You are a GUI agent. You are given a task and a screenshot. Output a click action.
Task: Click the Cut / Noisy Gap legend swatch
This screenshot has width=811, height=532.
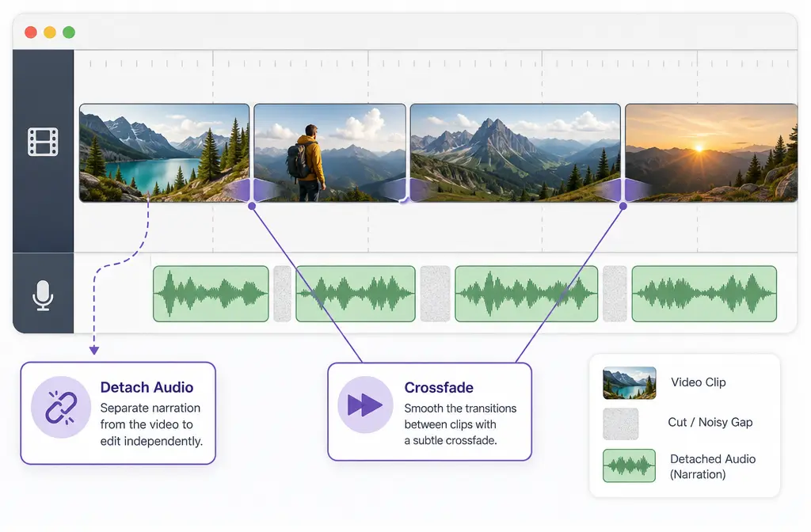click(621, 424)
